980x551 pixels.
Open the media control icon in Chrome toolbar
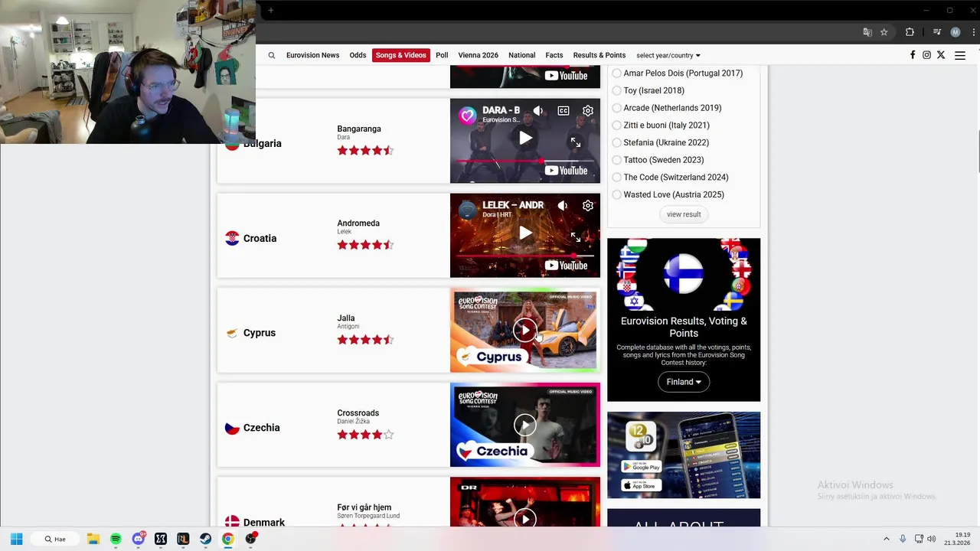937,32
